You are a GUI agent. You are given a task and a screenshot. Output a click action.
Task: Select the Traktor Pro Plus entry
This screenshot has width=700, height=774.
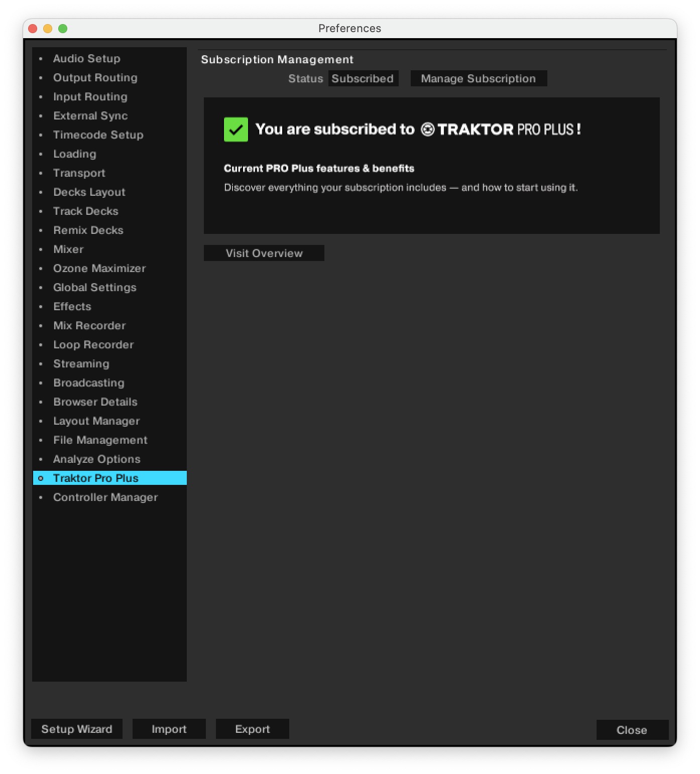click(x=95, y=478)
